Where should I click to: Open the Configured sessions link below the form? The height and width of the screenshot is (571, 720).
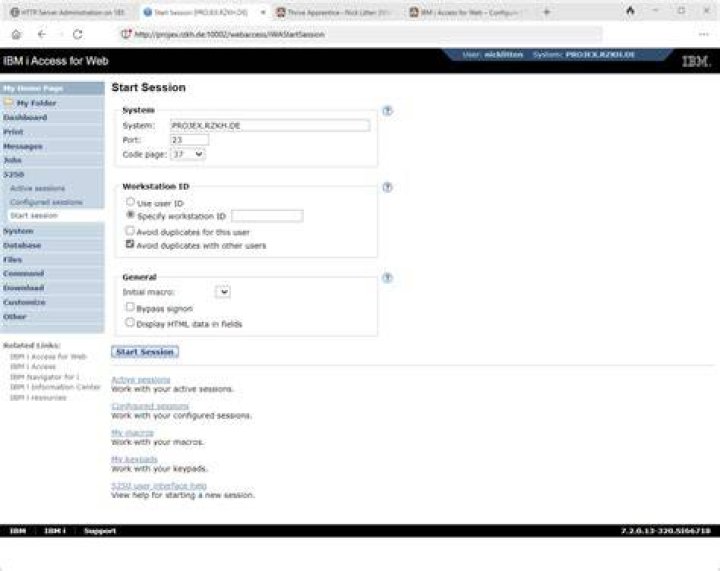[150, 406]
